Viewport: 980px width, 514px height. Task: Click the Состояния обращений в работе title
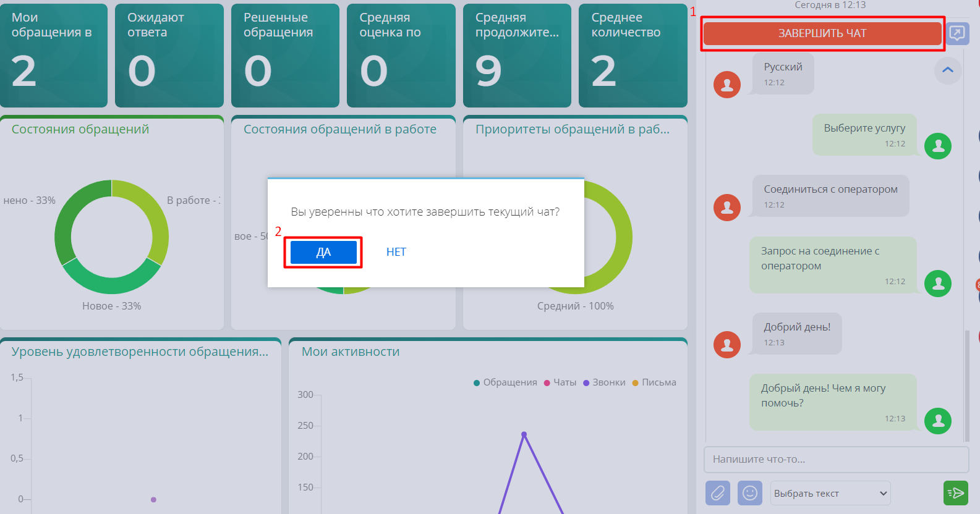(340, 129)
